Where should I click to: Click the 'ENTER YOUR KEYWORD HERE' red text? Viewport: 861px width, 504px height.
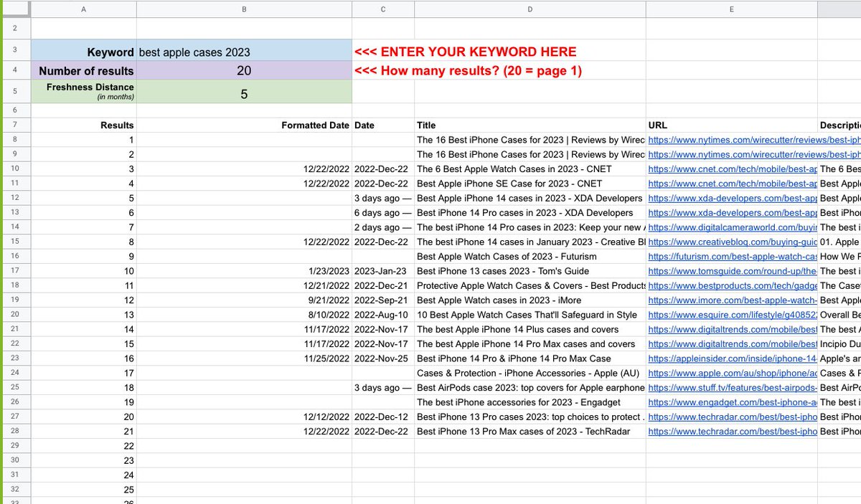[x=465, y=52]
